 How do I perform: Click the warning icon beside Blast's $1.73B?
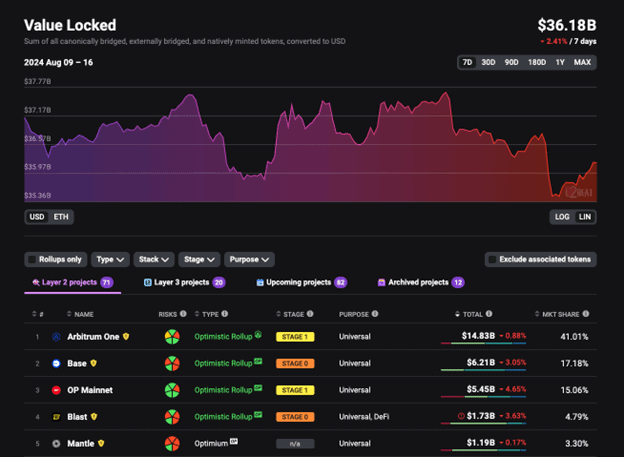461,416
